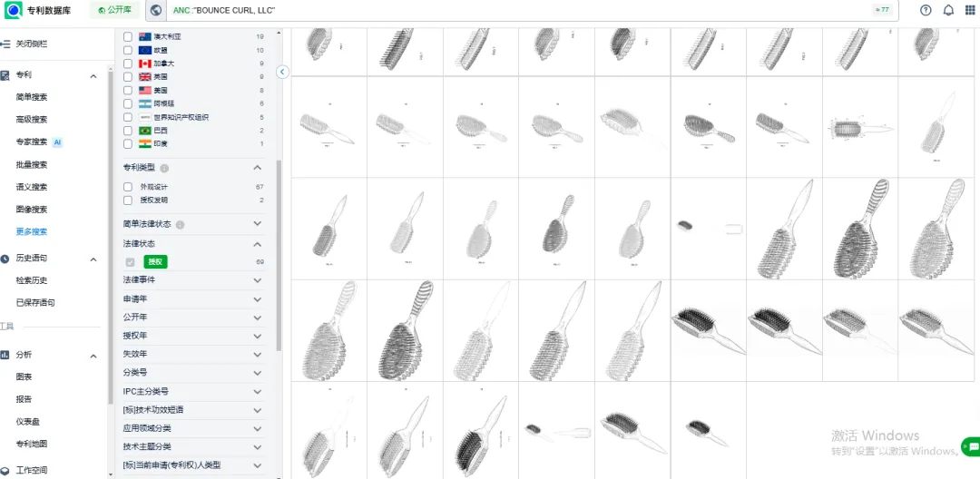Open 仪表盘 link
This screenshot has height=479, width=980.
point(28,422)
